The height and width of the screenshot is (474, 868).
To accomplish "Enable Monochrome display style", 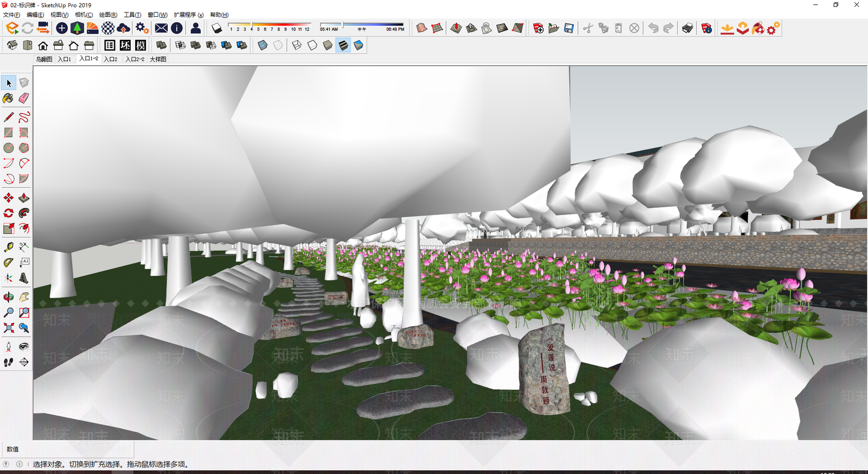I will coord(358,45).
